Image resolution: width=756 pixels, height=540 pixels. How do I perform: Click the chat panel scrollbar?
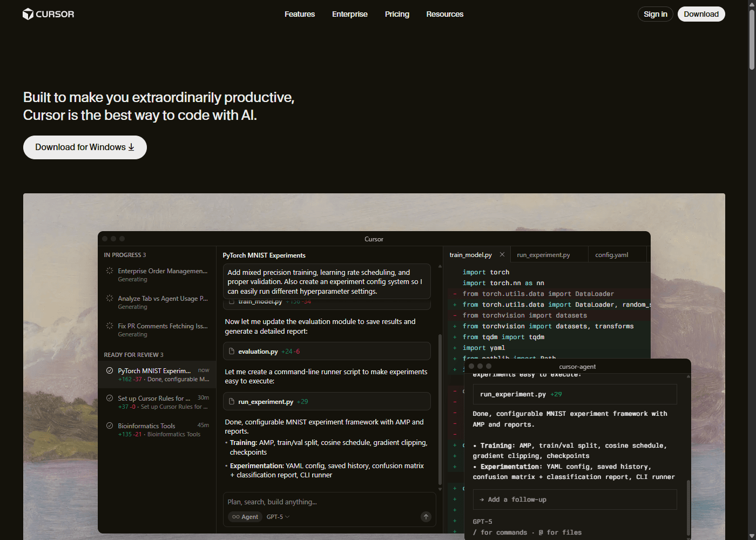tap(440, 410)
